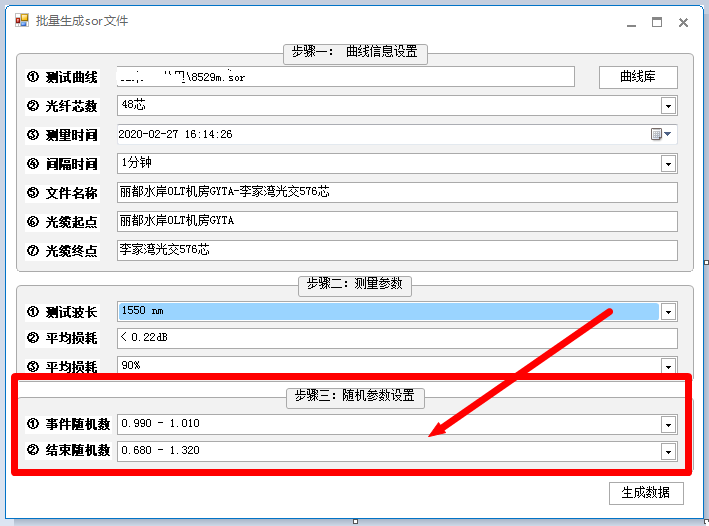The image size is (709, 526).
Task: Click the 光缆起点 input field
Action: coord(397,221)
